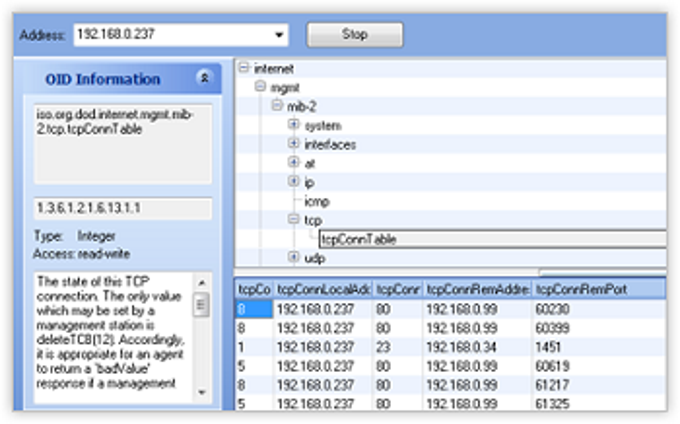
Task: Select the highlighted cell 8 in first row
Action: click(x=254, y=309)
